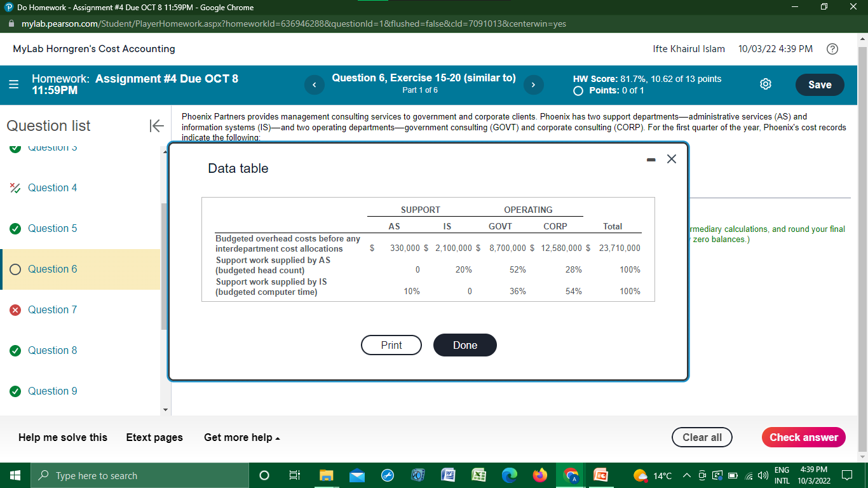Viewport: 868px width, 488px height.
Task: Open the help question mark icon
Action: [x=831, y=49]
